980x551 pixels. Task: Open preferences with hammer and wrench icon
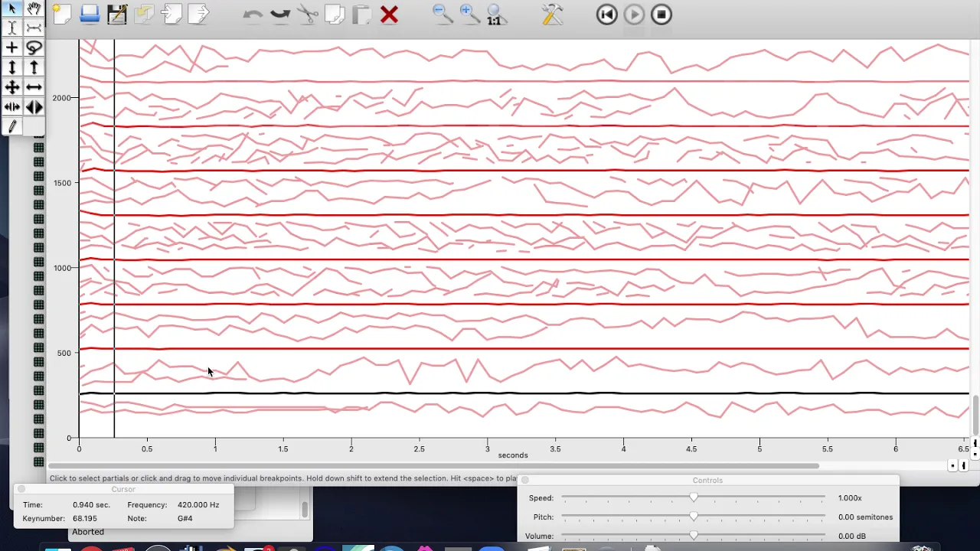tap(551, 14)
